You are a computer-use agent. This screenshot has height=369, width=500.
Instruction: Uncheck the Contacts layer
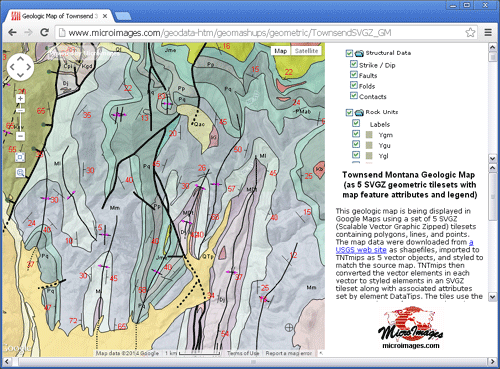tap(354, 95)
